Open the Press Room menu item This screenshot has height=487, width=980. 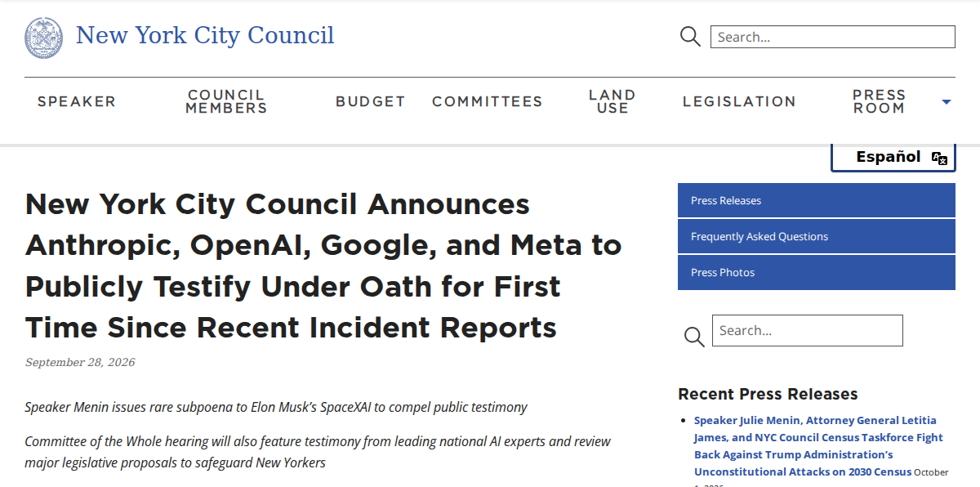[x=880, y=101]
